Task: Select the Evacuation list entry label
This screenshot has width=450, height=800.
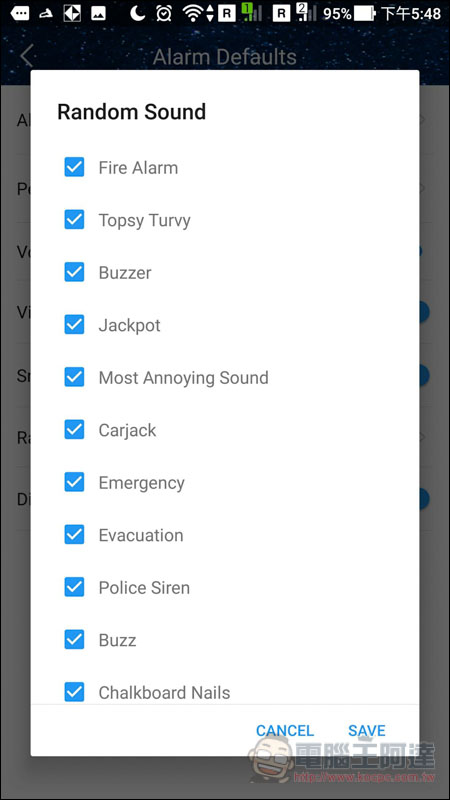Action: [x=141, y=535]
